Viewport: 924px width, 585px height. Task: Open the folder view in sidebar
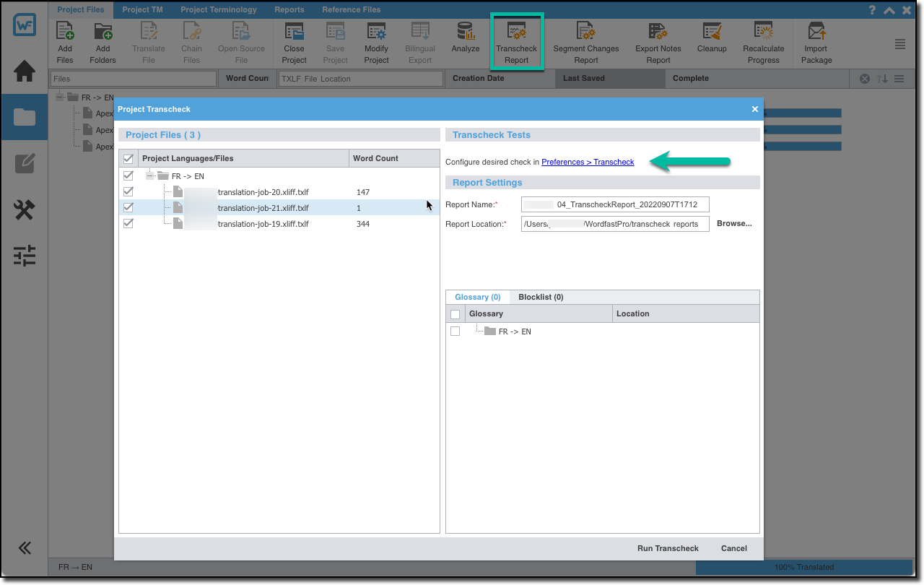(x=25, y=116)
